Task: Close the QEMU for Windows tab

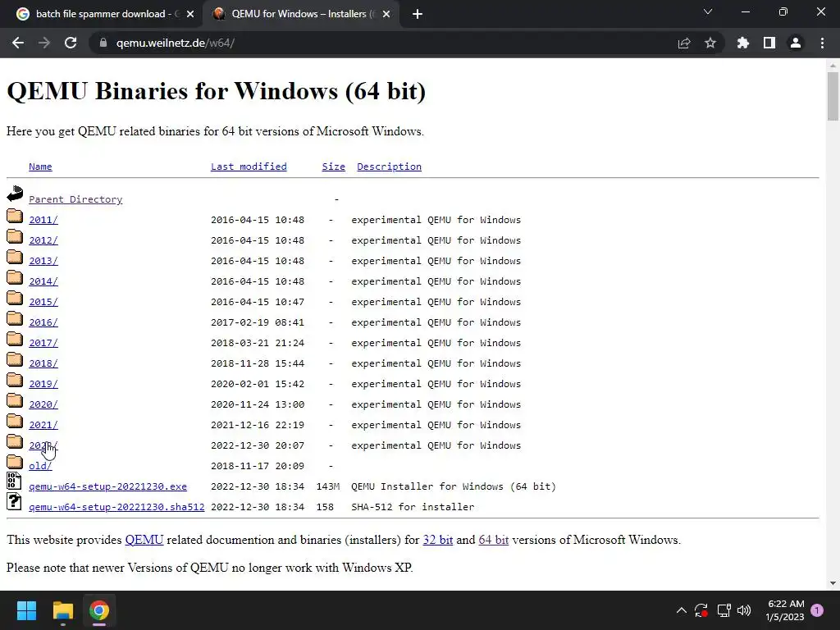Action: pos(386,14)
